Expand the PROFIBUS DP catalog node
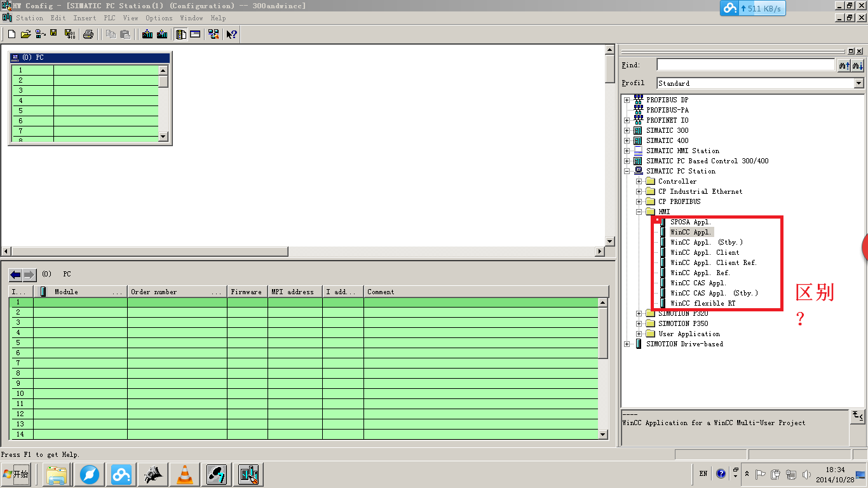The image size is (868, 488). 627,100
